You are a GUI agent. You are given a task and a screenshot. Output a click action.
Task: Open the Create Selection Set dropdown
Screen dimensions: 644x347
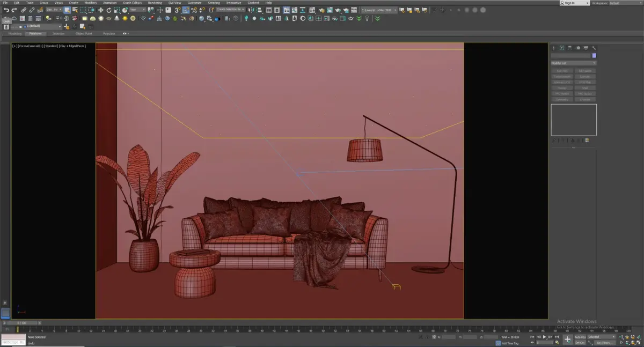pyautogui.click(x=231, y=10)
